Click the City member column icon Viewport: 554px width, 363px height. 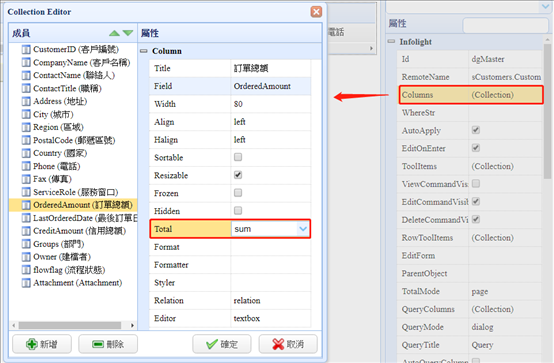[26, 114]
